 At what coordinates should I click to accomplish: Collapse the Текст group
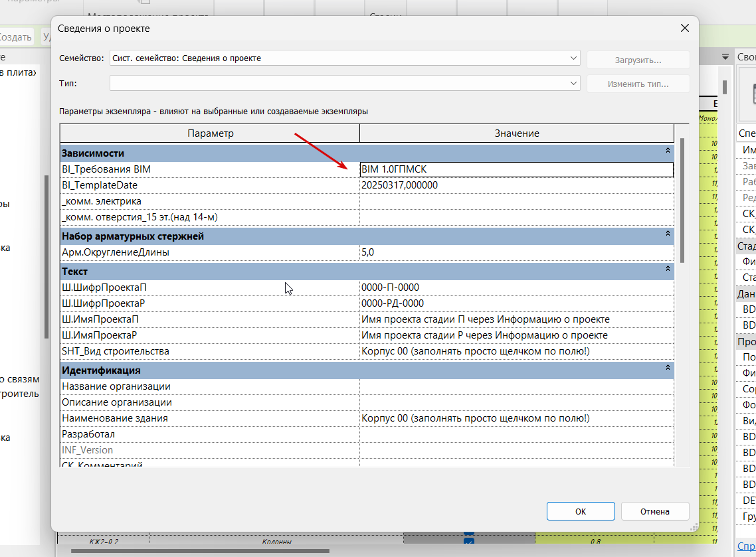click(668, 269)
